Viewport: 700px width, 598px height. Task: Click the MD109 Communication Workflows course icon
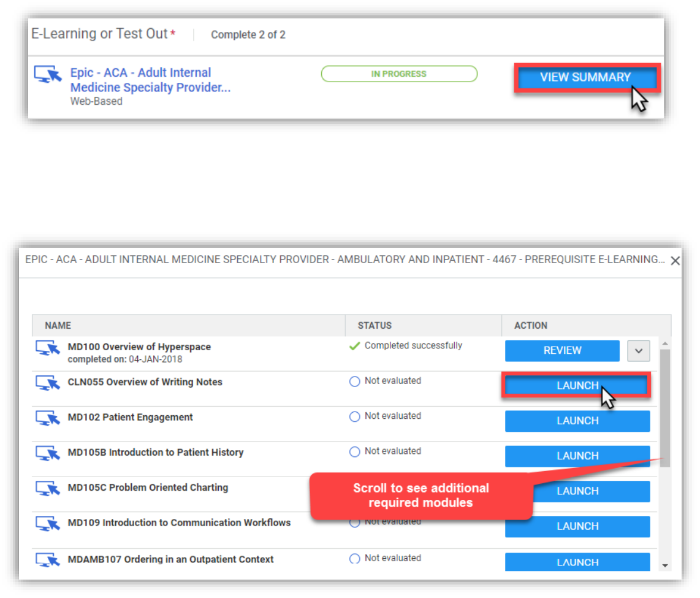pos(48,524)
